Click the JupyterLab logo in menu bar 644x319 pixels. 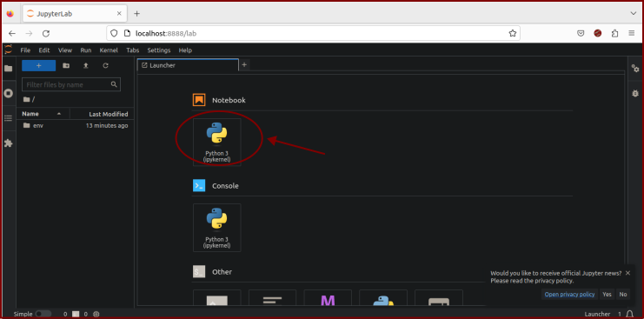(x=8, y=50)
